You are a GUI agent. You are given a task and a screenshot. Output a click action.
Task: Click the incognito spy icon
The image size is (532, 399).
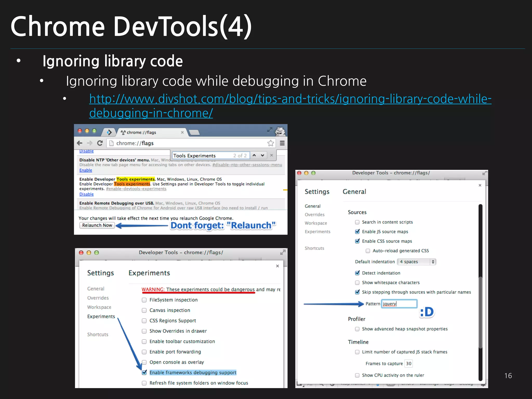click(x=280, y=131)
